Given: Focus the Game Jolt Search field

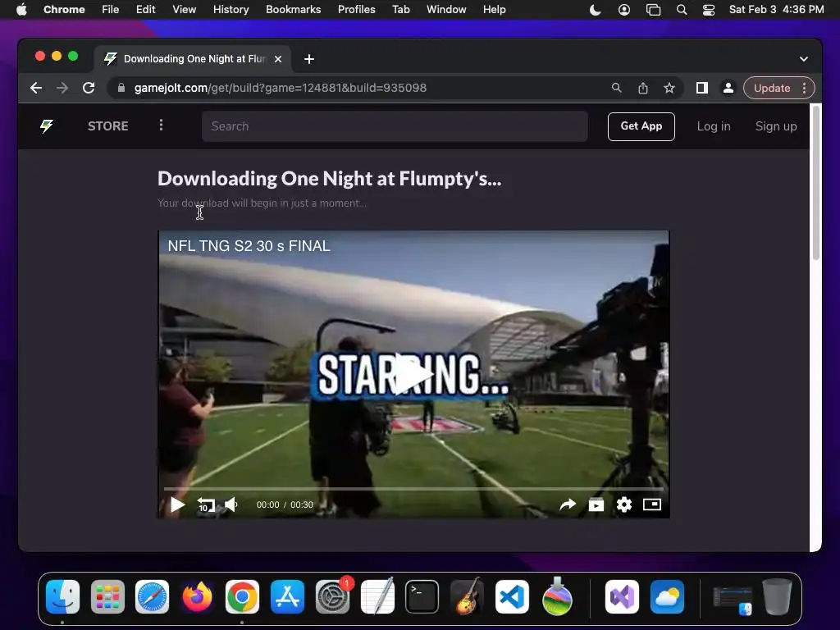Looking at the screenshot, I should pos(395,126).
